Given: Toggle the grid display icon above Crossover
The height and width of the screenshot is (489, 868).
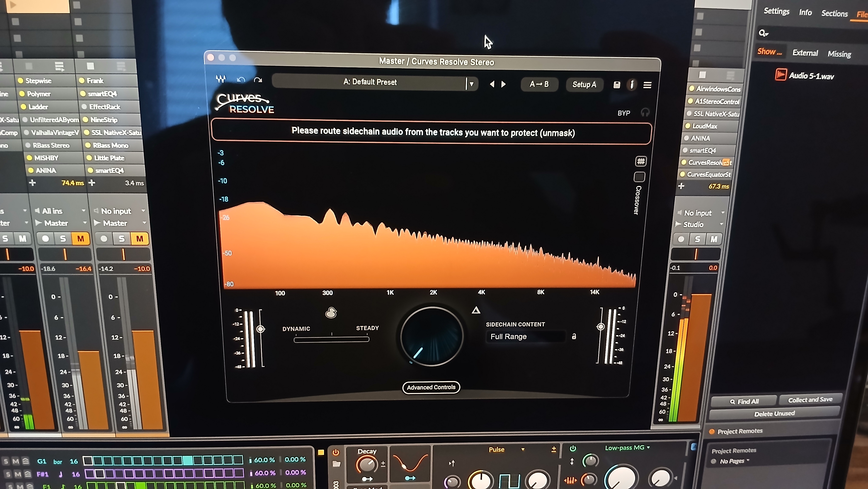Looking at the screenshot, I should pyautogui.click(x=641, y=161).
